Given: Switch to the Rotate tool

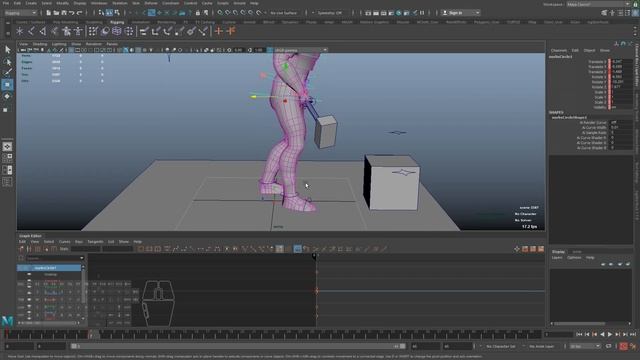Looking at the screenshot, I should (x=7, y=97).
